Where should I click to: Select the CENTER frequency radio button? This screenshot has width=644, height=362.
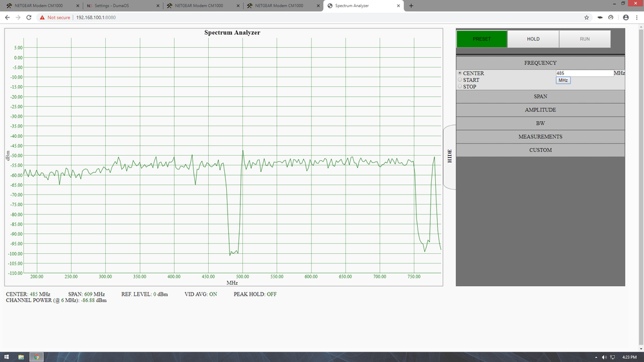coord(460,73)
